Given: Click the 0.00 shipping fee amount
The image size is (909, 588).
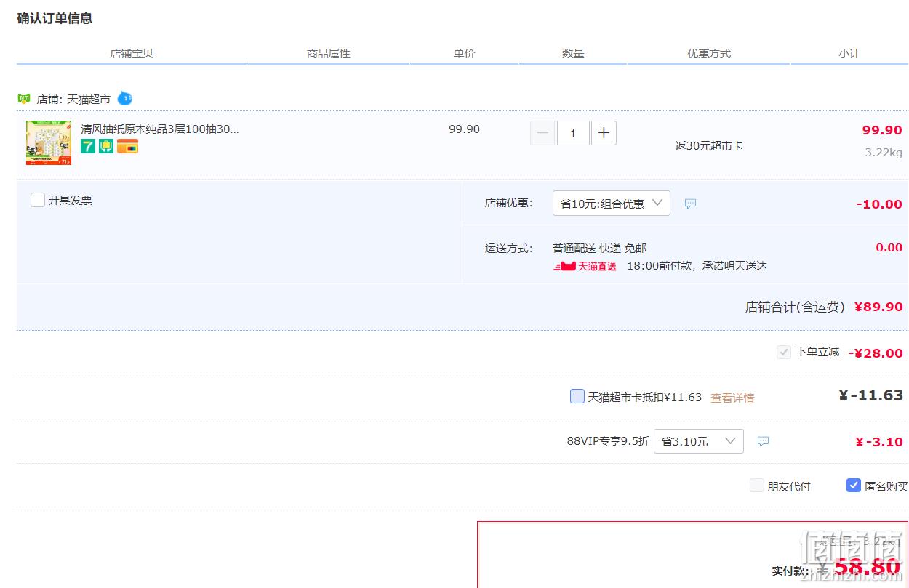Looking at the screenshot, I should click(x=889, y=248).
